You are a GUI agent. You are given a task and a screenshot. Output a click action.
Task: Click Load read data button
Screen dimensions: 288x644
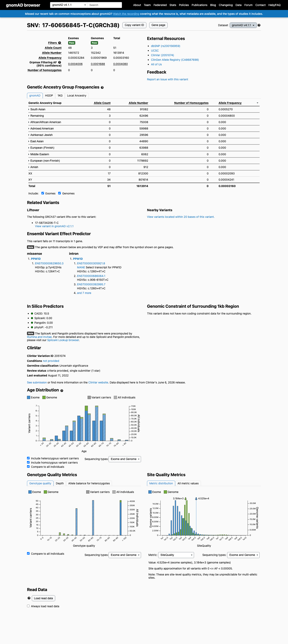click(44, 598)
